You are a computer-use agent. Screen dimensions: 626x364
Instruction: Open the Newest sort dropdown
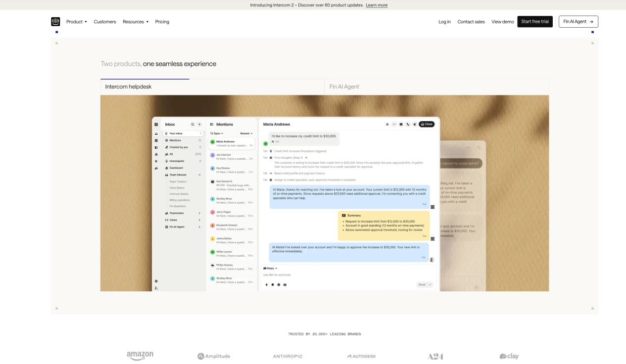(246, 133)
